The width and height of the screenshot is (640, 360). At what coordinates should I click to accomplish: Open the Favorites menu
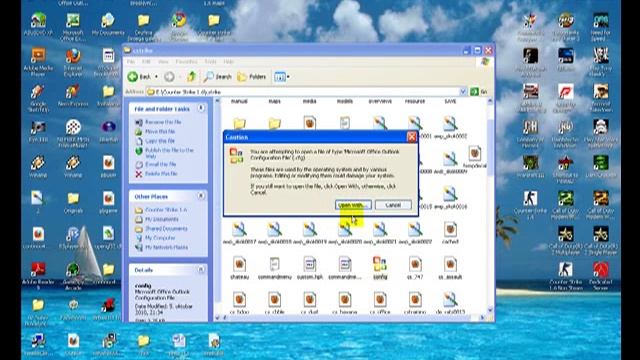[186, 62]
